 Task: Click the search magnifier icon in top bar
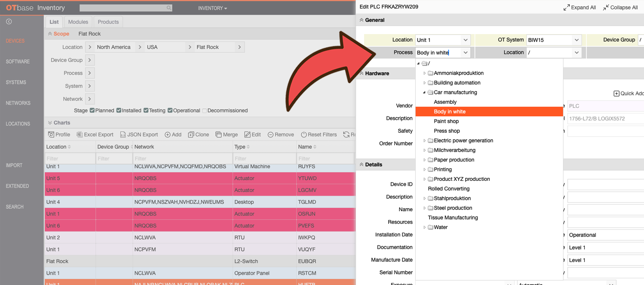[169, 8]
